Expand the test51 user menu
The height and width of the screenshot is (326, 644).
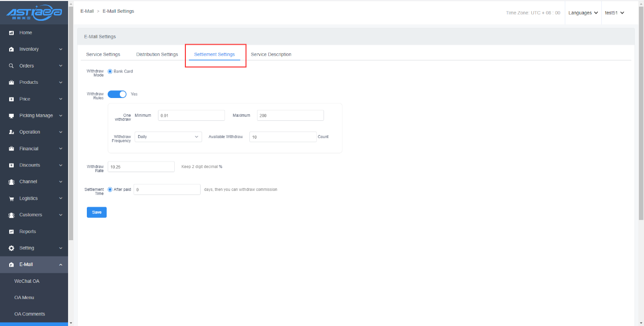click(x=614, y=13)
